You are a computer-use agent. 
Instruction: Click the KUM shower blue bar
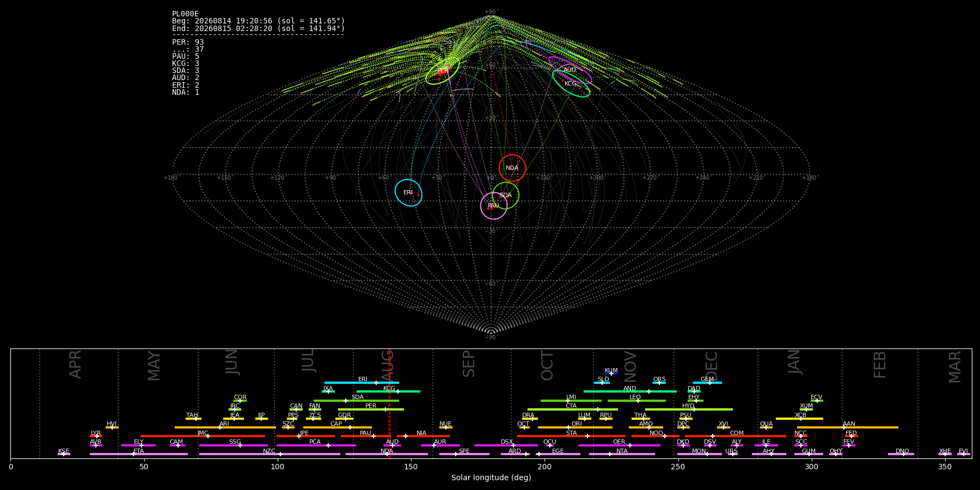pyautogui.click(x=611, y=373)
